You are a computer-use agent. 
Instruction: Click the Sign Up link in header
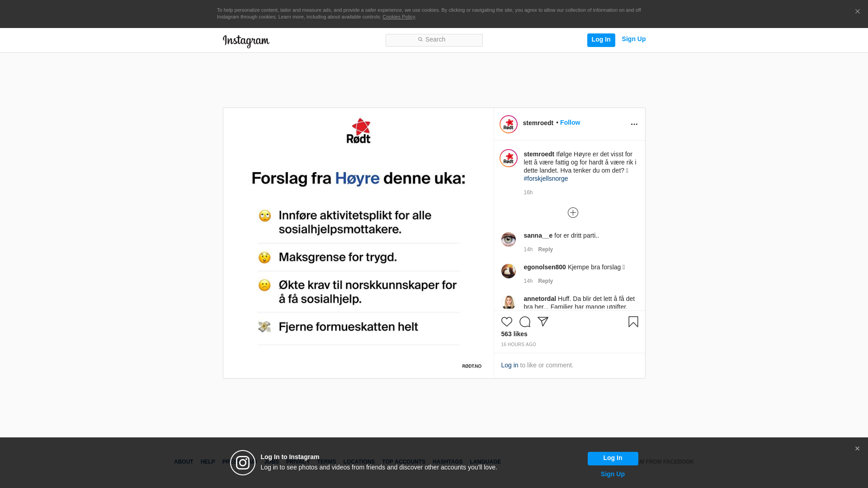(x=633, y=39)
